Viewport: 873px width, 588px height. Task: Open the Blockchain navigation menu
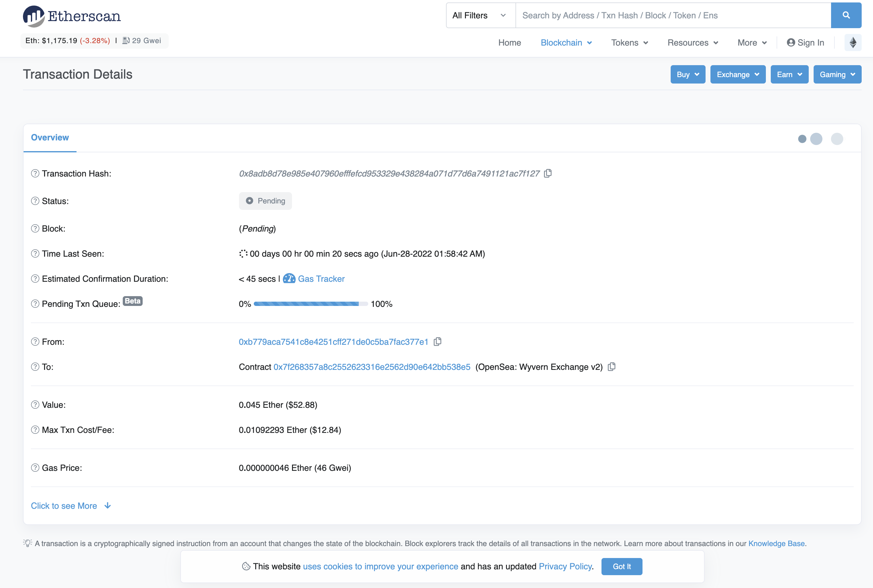566,43
